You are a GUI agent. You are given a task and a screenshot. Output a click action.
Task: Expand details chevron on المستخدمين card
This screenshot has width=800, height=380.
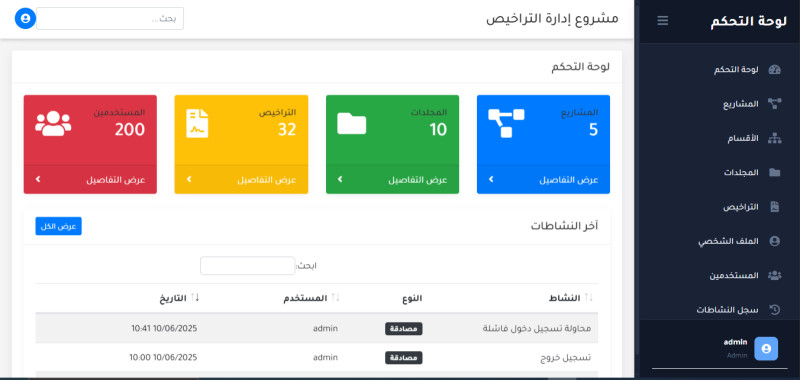pyautogui.click(x=38, y=179)
